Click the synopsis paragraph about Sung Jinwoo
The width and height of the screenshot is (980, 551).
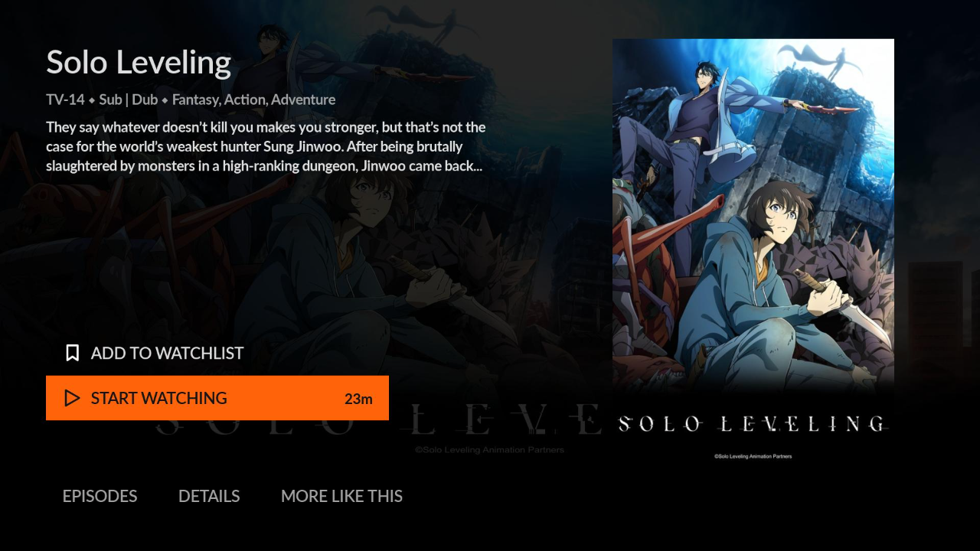[x=266, y=146]
